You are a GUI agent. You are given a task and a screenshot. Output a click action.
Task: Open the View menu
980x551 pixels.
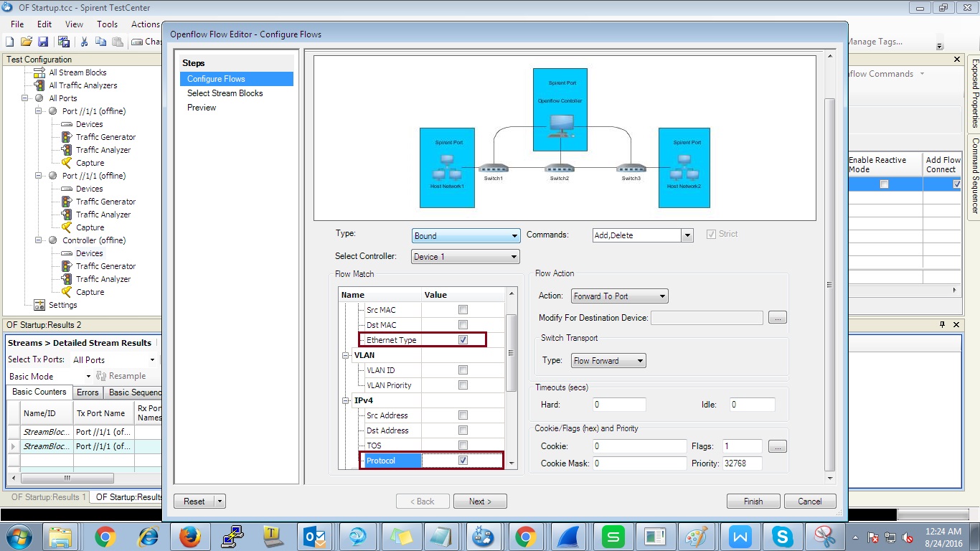click(x=75, y=24)
